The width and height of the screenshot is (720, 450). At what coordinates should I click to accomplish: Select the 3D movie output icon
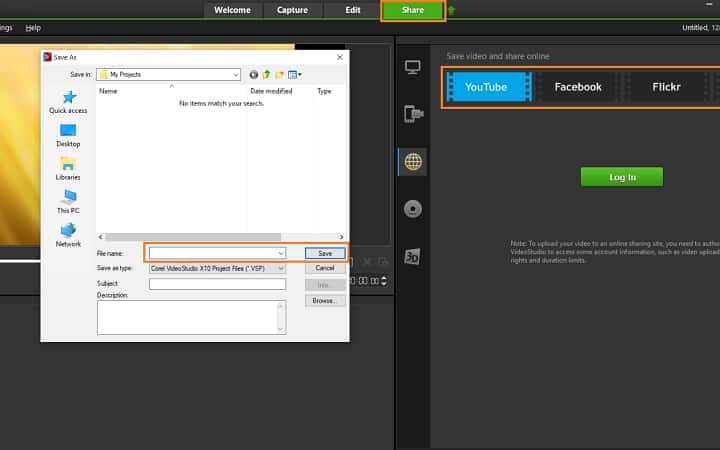point(412,257)
